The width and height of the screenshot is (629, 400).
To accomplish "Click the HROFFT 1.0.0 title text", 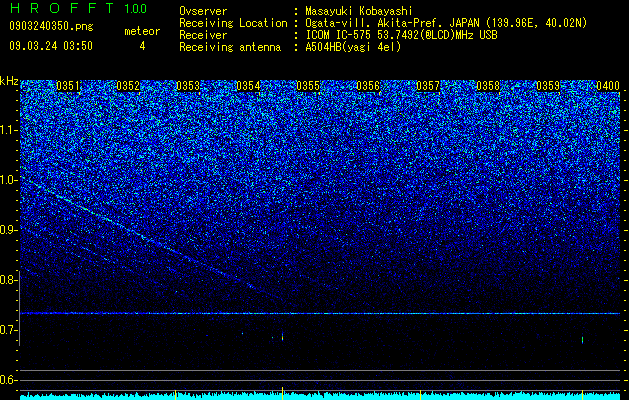I will pyautogui.click(x=78, y=8).
